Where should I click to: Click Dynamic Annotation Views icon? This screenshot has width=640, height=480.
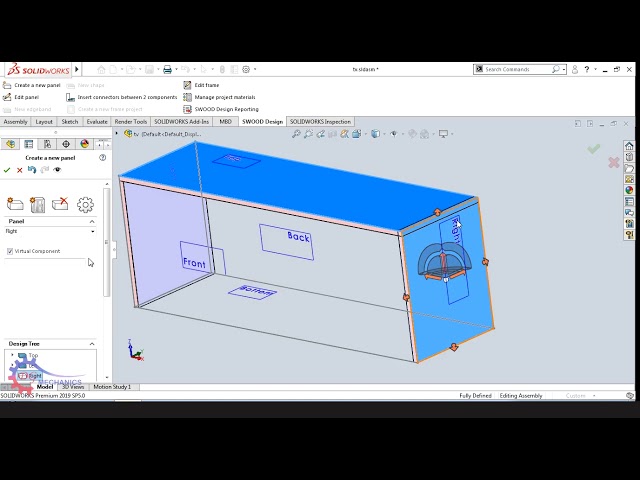[344, 134]
